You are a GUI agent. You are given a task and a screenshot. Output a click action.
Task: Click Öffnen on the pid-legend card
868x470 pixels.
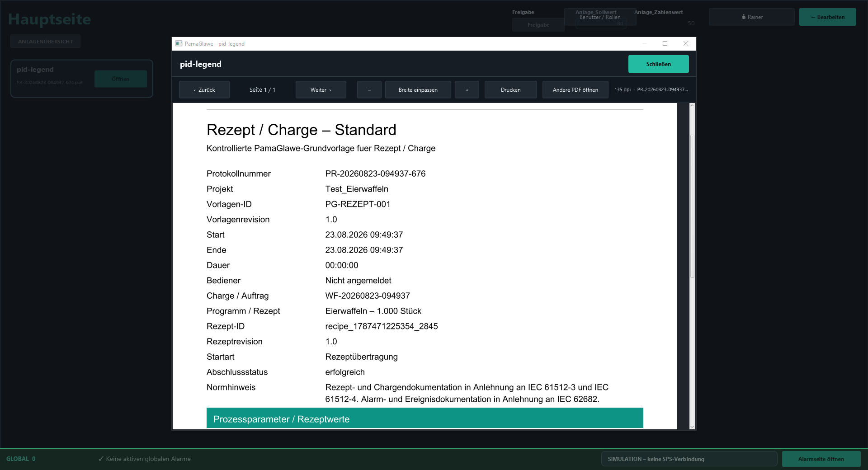(x=121, y=79)
